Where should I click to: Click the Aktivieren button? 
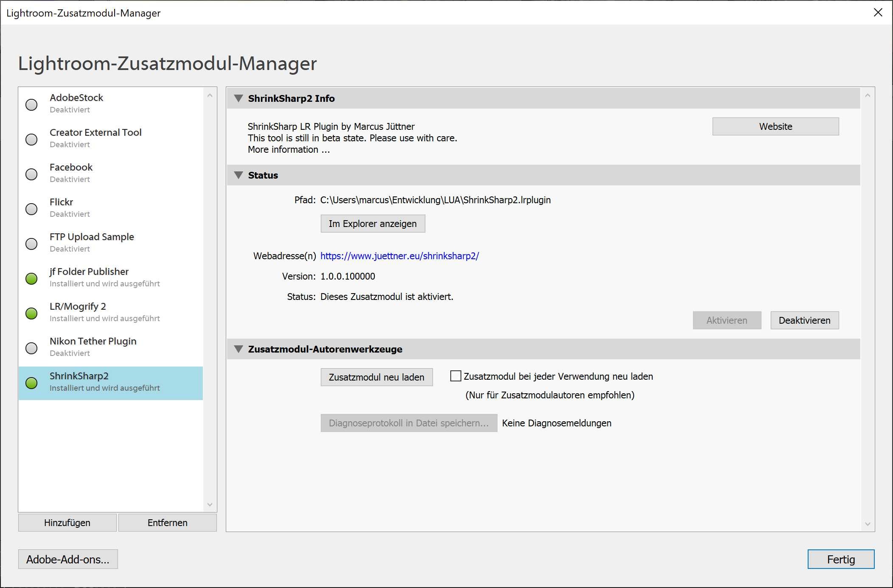tap(727, 320)
